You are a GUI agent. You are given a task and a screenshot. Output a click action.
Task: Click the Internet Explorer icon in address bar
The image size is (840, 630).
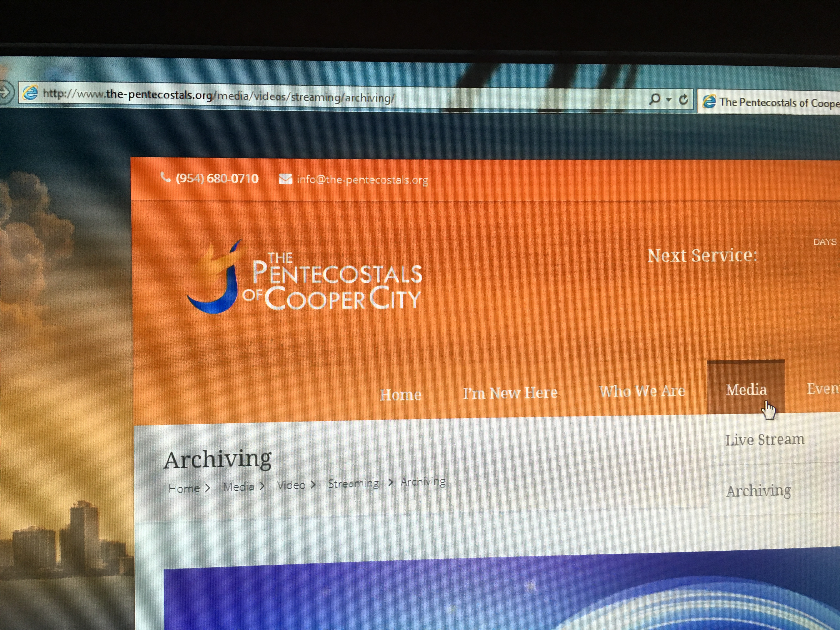click(30, 93)
